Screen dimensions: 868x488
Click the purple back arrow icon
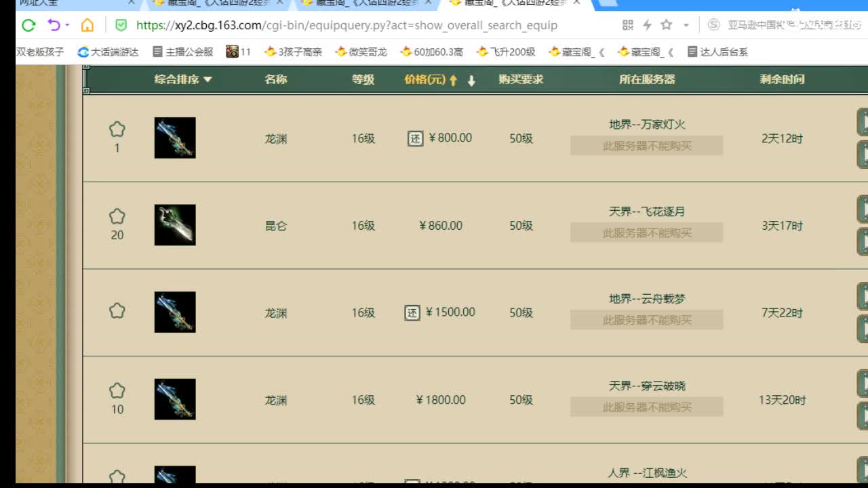pyautogui.click(x=54, y=26)
